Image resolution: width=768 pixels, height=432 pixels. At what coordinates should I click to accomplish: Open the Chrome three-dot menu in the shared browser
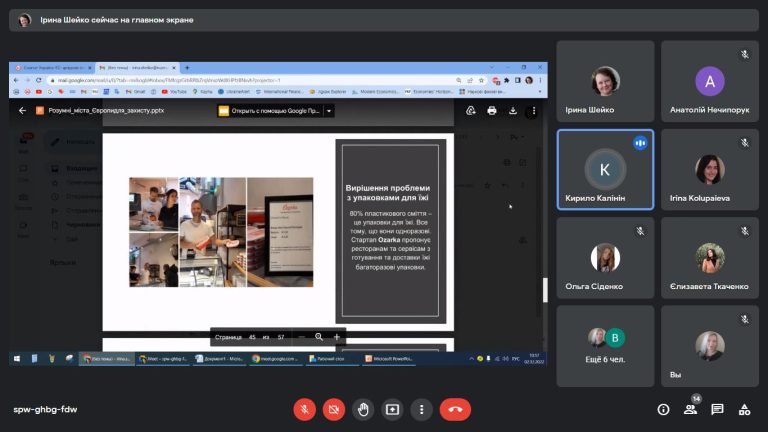click(540, 80)
